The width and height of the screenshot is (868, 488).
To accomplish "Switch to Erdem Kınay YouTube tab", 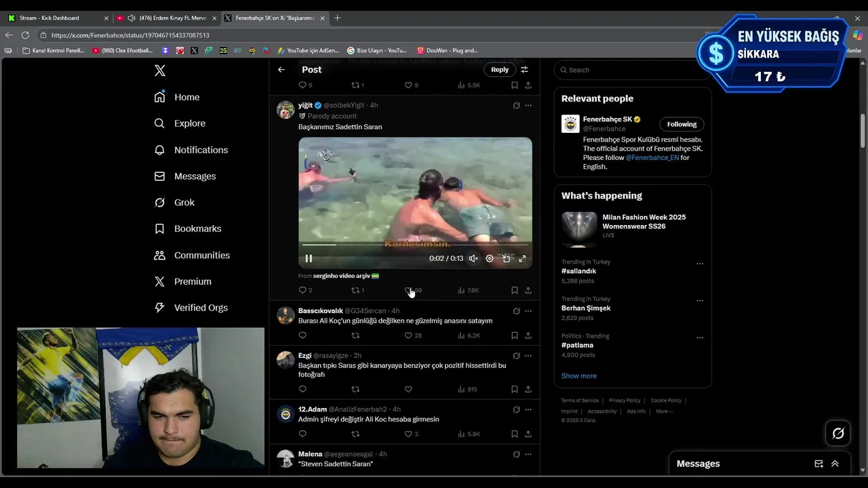I will 167,18.
